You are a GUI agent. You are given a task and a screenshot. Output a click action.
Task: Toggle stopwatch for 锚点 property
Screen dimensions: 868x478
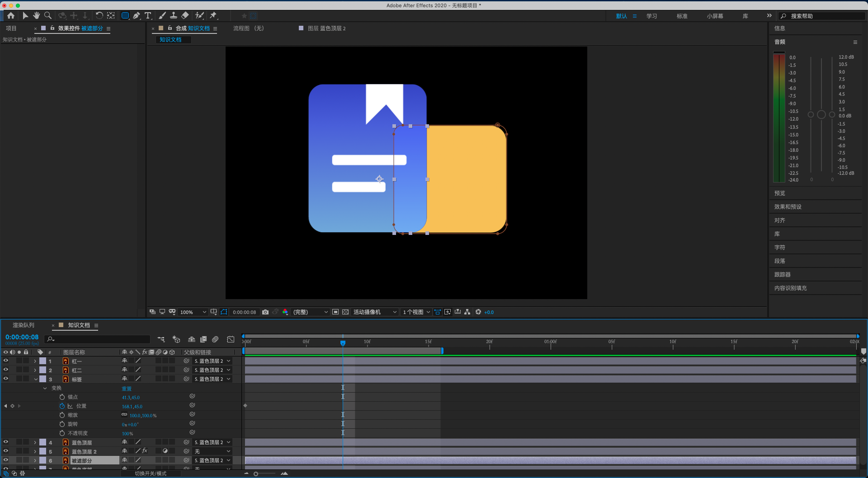tap(62, 397)
